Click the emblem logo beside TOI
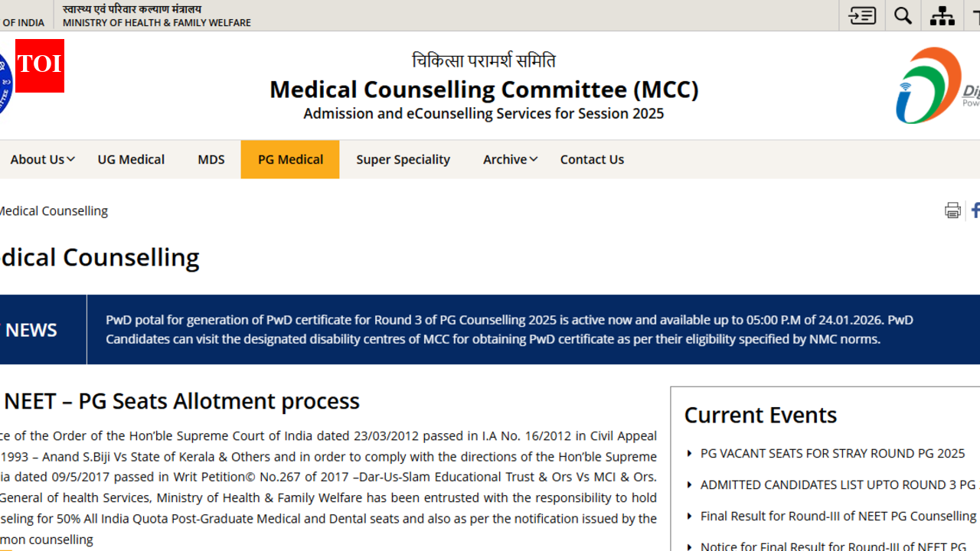 tap(5, 84)
